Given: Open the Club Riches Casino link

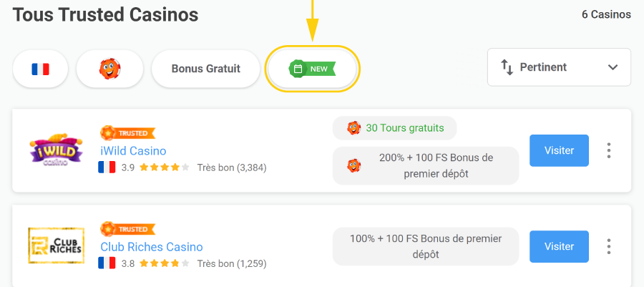Looking at the screenshot, I should 151,247.
